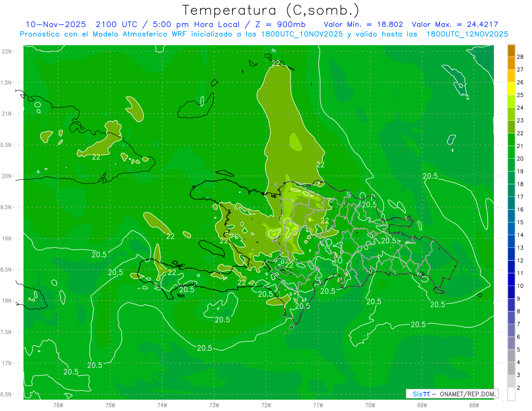This screenshot has height=411, width=532.
Task: Click the color scale label "27"
Action: (x=520, y=70)
